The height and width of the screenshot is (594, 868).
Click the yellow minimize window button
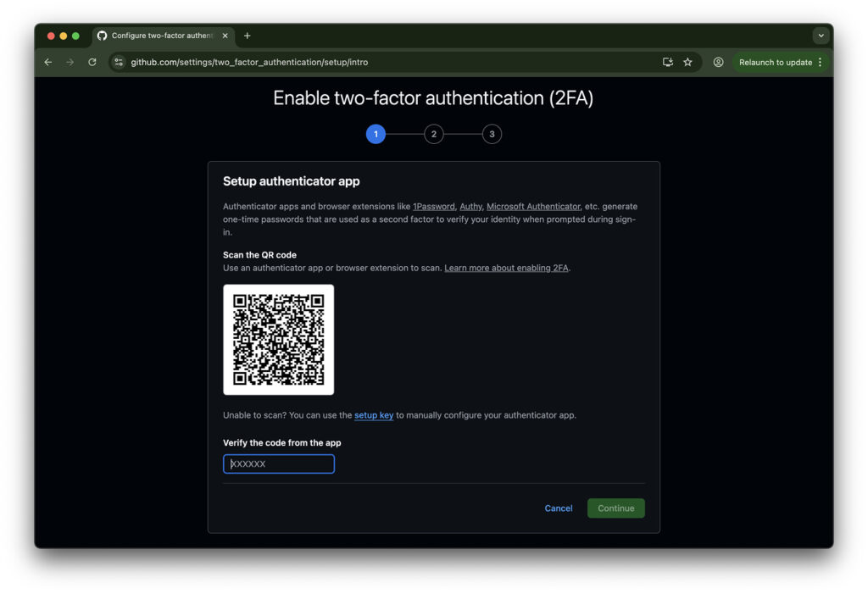coord(63,36)
